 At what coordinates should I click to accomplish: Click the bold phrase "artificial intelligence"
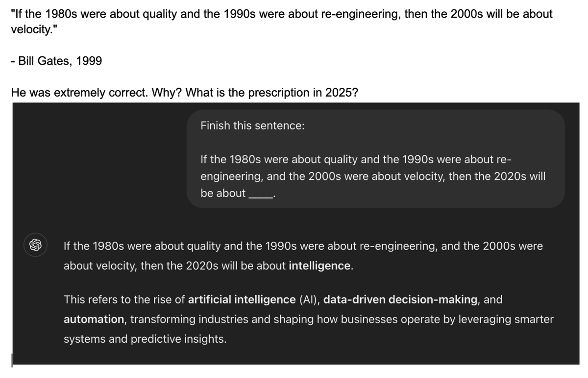[242, 299]
